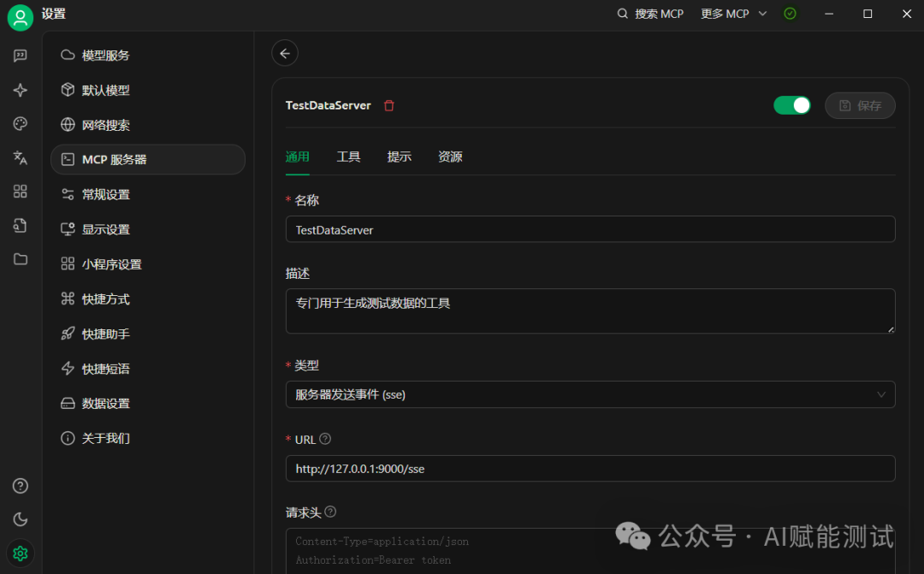
Task: Switch to the 工具 tab
Action: click(x=348, y=157)
